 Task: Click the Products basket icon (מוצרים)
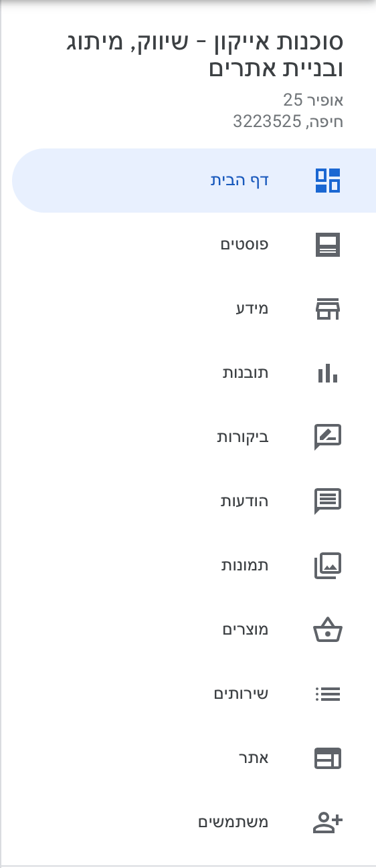328,630
